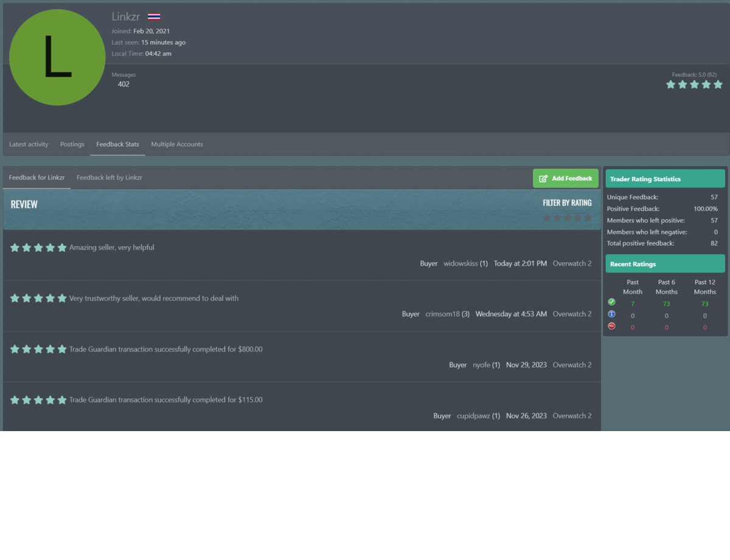This screenshot has height=560, width=730.
Task: Click the 'Nov 29, 2023' date
Action: tap(526, 365)
